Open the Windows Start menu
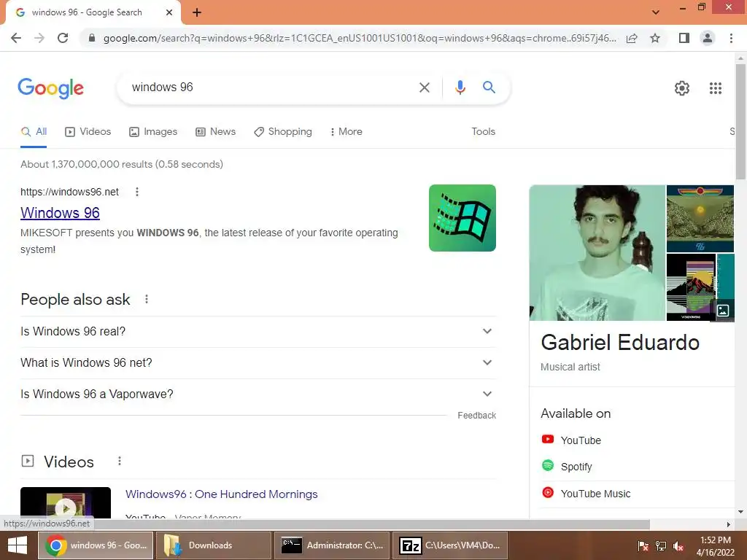 click(18, 545)
